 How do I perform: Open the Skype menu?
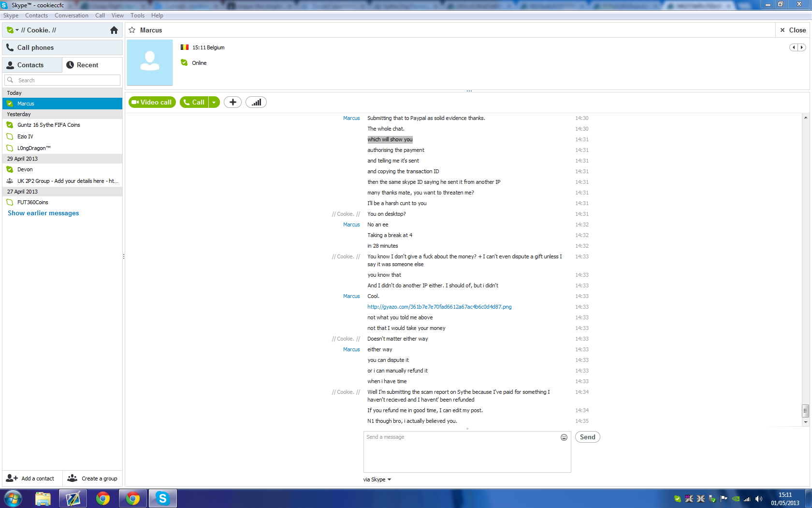click(x=11, y=15)
